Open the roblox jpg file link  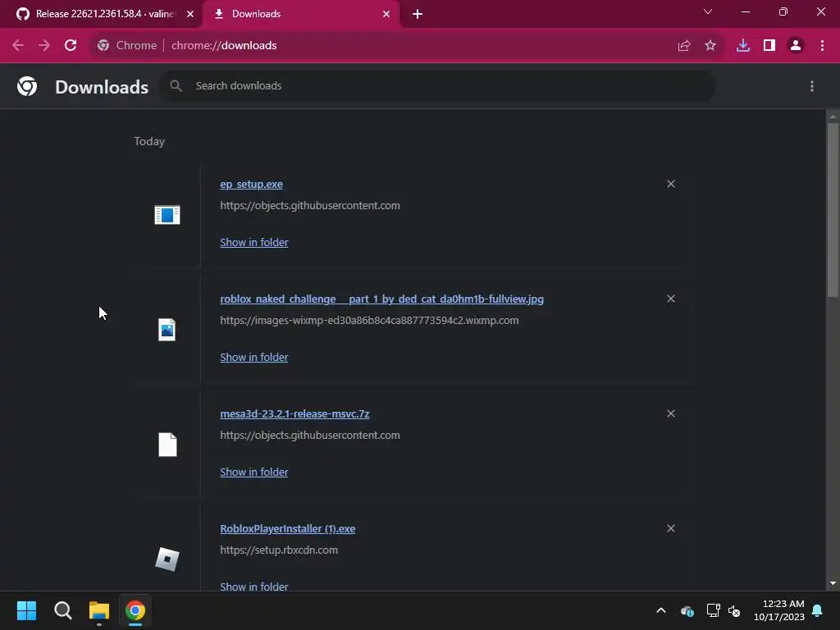click(382, 299)
